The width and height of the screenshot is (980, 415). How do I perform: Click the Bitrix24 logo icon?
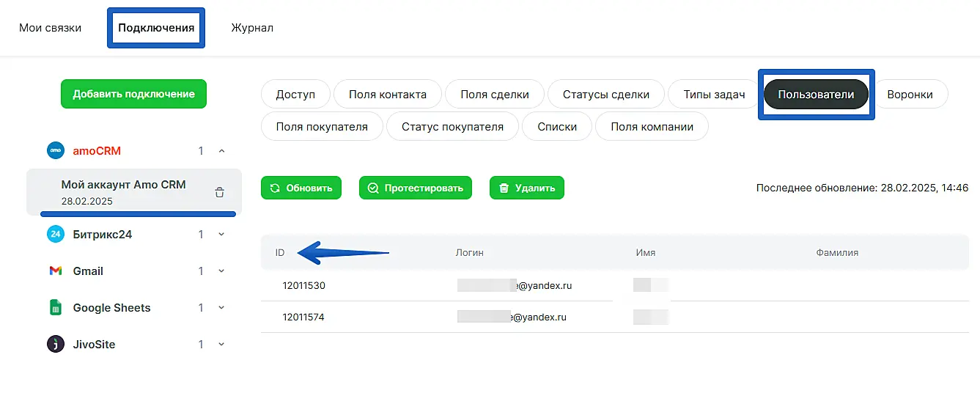56,235
